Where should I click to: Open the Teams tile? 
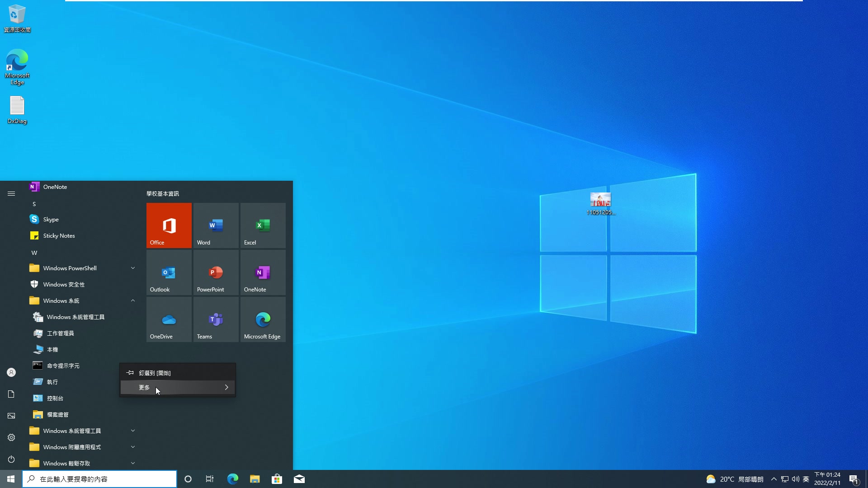pos(216,319)
